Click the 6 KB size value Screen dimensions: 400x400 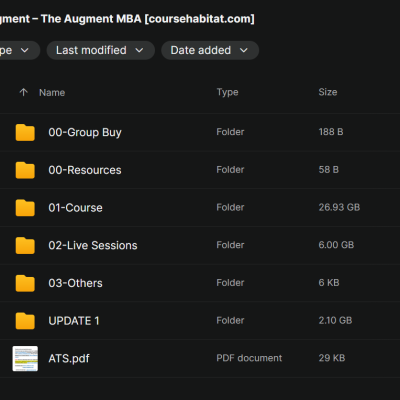click(x=329, y=283)
